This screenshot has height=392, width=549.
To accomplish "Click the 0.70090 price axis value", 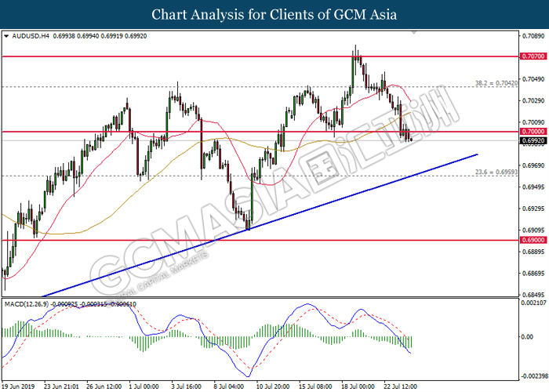I will [x=533, y=122].
